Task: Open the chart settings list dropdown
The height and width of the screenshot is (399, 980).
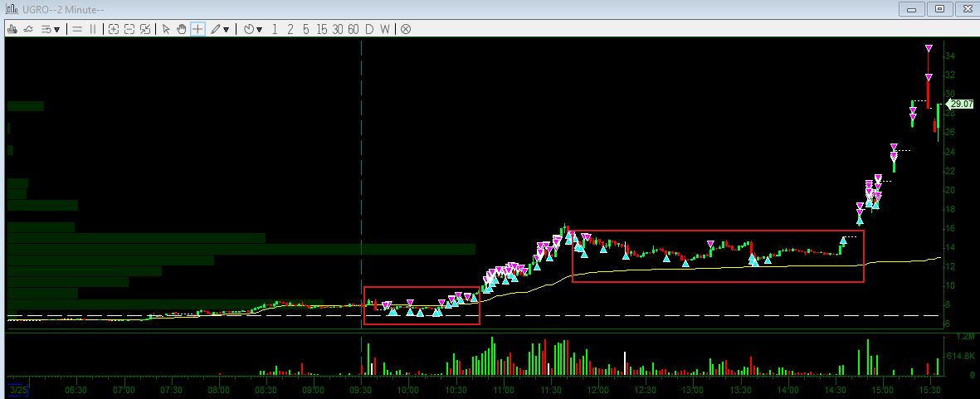Action: pos(50,29)
